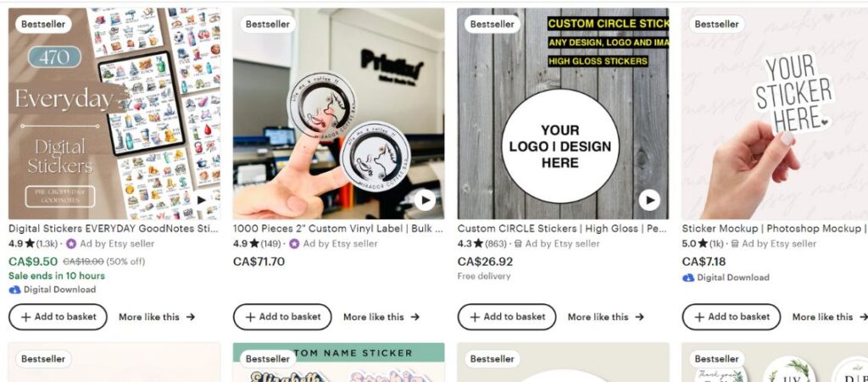868x382 pixels.
Task: Add 1000 Pieces Custom Vinyl Label to basket
Action: point(282,317)
